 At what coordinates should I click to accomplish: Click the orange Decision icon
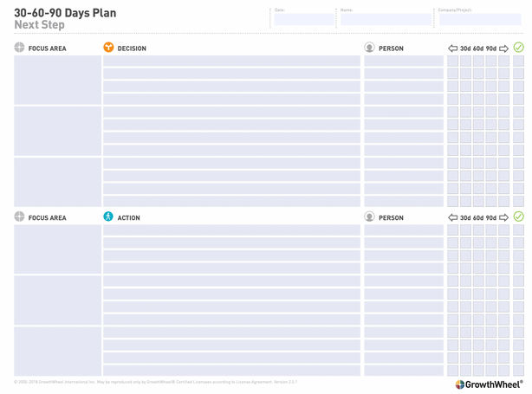108,48
